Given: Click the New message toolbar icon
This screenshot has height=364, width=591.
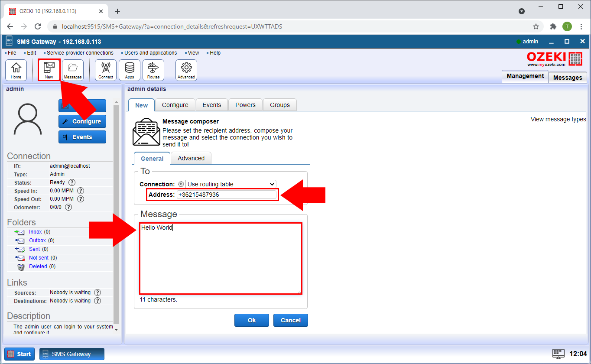Looking at the screenshot, I should (x=49, y=70).
